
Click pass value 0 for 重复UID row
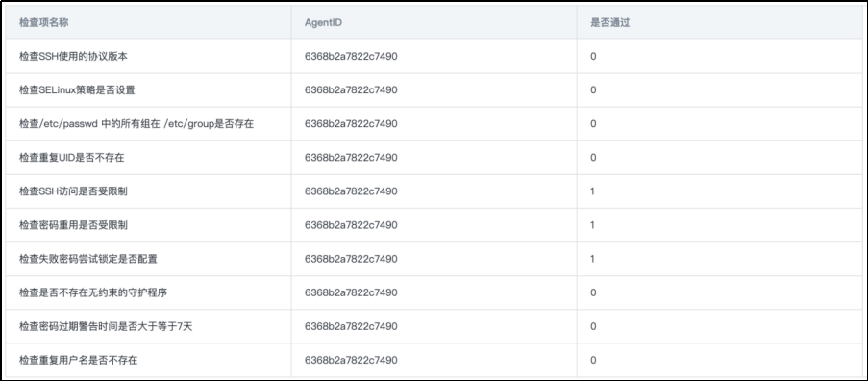593,158
